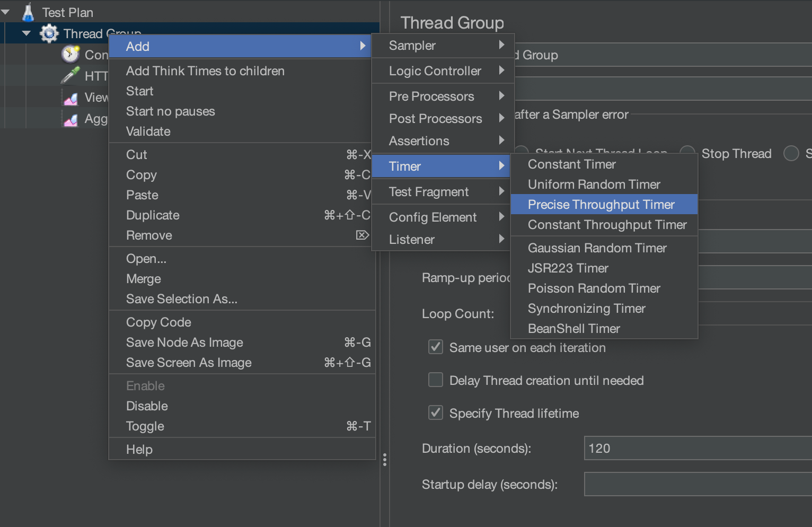Screen dimensions: 812x527
Task: Click Save Node As Image
Action: 242,342
